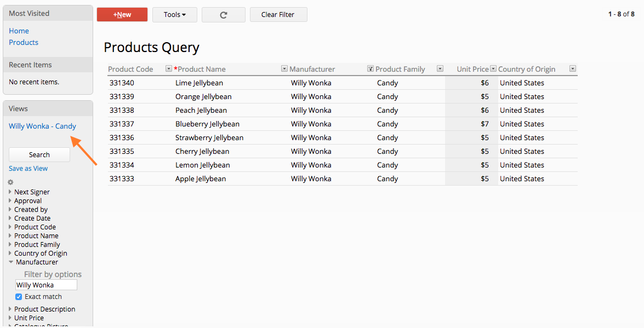Click the +New button
This screenshot has width=644, height=328.
pos(122,15)
